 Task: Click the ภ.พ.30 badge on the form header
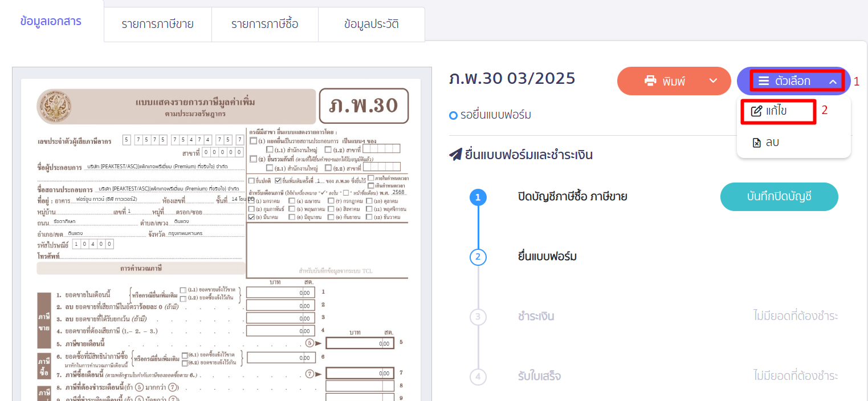[364, 106]
